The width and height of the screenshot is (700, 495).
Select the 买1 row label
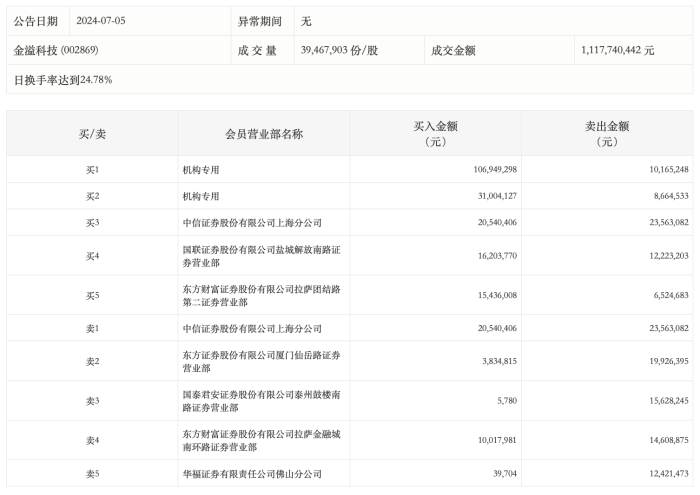coord(92,170)
